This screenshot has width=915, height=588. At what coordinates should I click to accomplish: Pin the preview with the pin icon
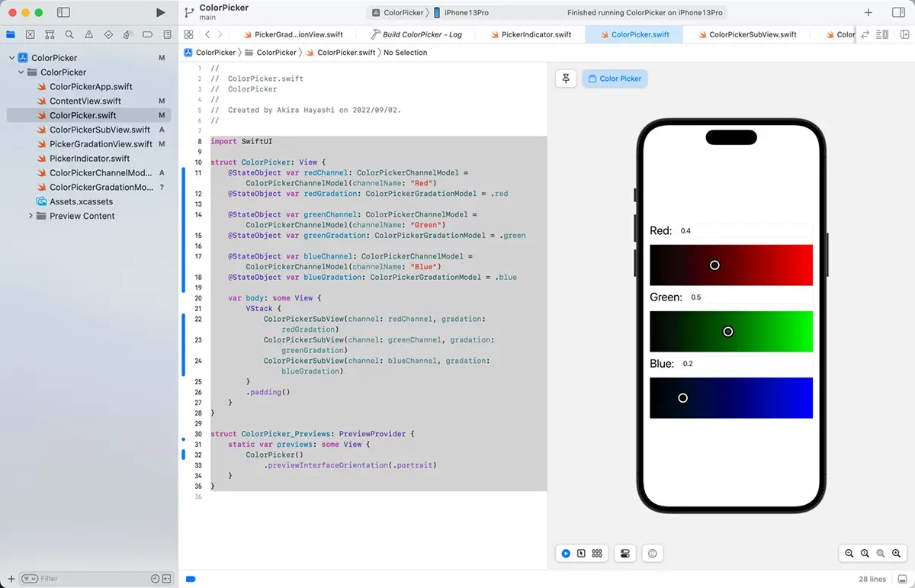coord(566,79)
